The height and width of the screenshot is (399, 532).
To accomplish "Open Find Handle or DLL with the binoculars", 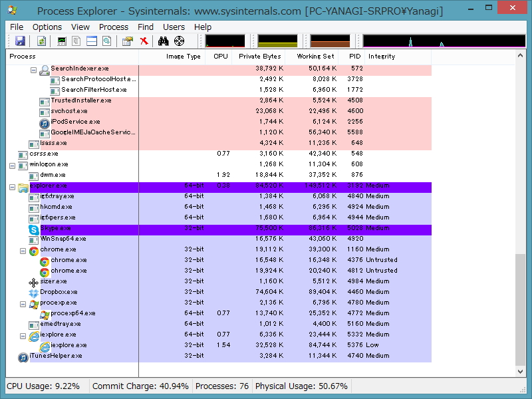I will pyautogui.click(x=162, y=41).
